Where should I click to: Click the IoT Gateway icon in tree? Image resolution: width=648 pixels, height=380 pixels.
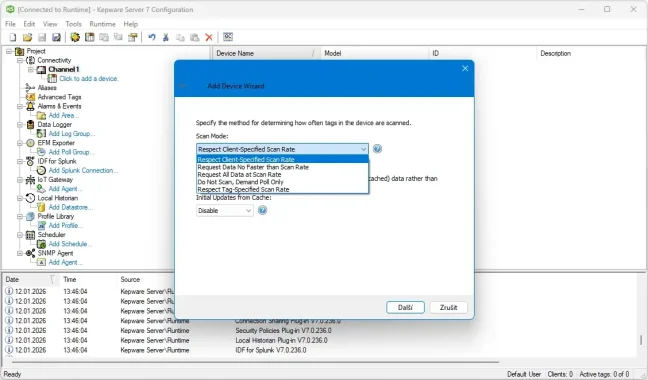point(30,180)
